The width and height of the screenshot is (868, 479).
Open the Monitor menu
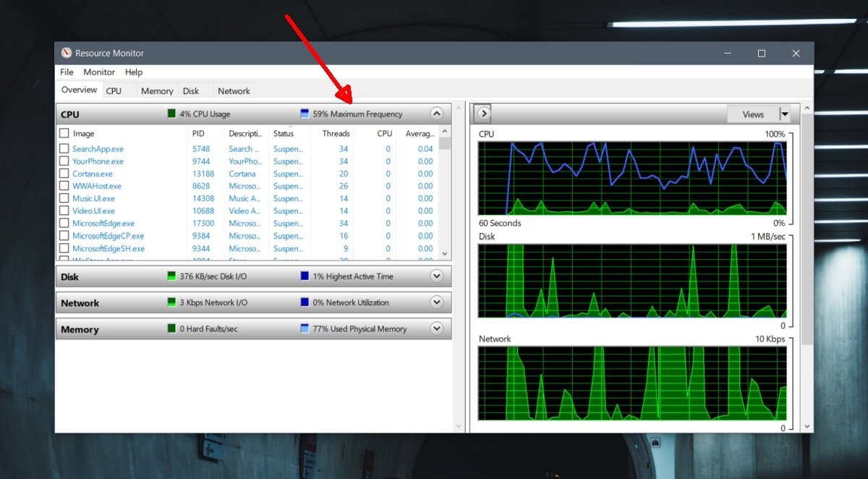click(99, 72)
